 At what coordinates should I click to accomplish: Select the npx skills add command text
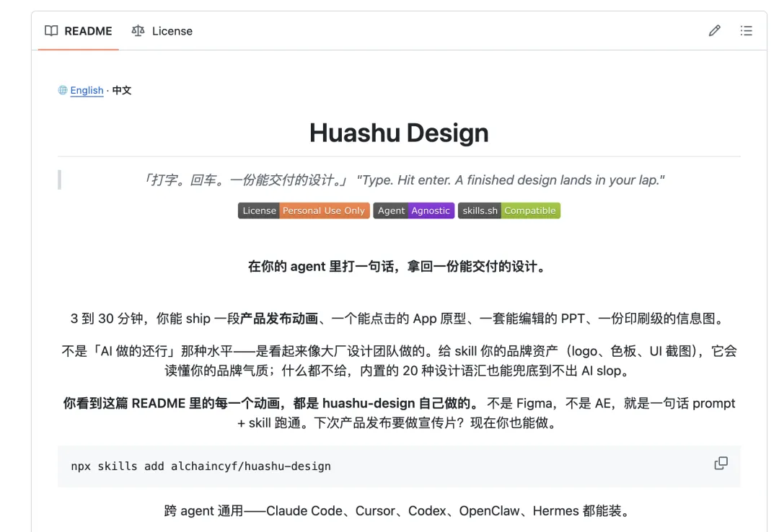(202, 466)
